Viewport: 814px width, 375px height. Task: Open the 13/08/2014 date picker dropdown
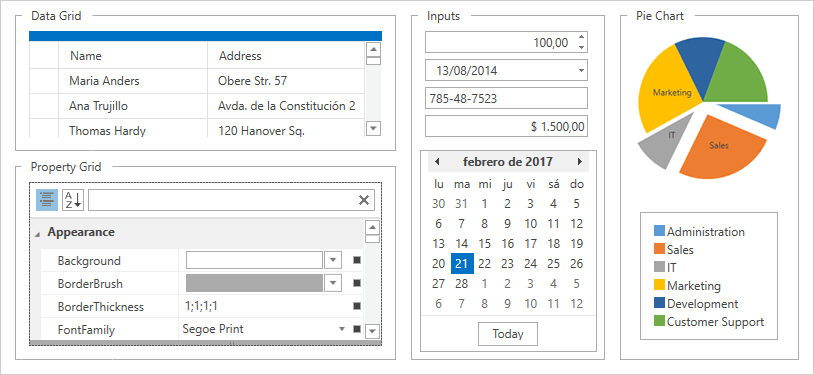(x=581, y=70)
